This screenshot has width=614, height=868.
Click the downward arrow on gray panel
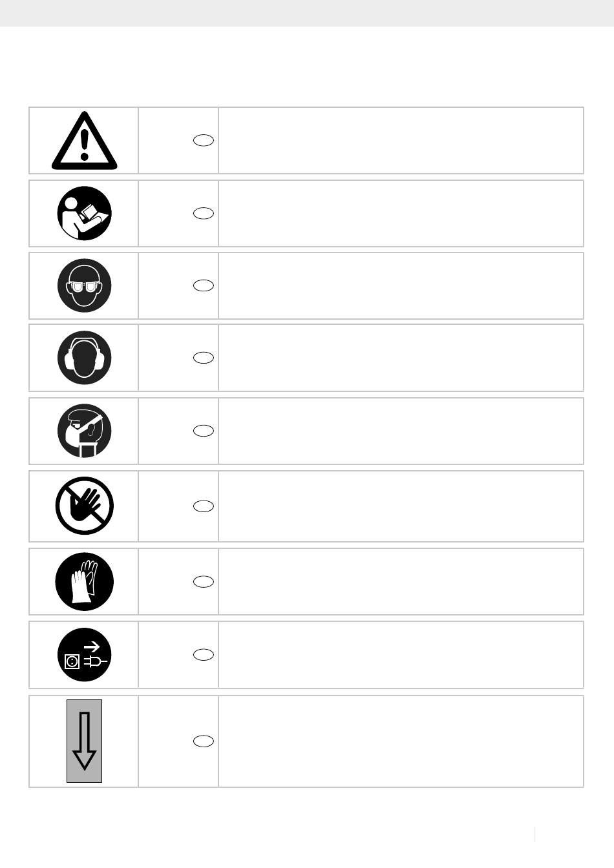point(85,741)
